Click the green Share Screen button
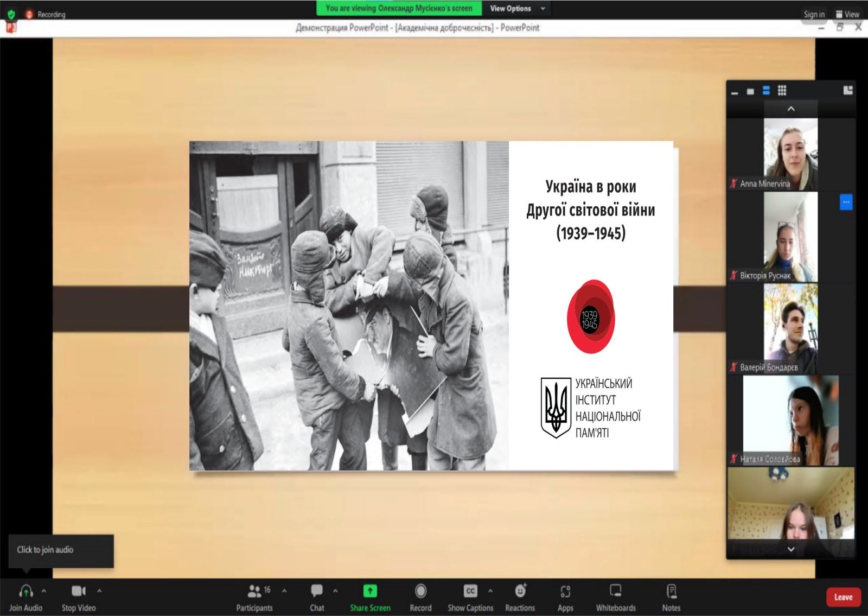Screen dimensions: 868x616 (370, 597)
